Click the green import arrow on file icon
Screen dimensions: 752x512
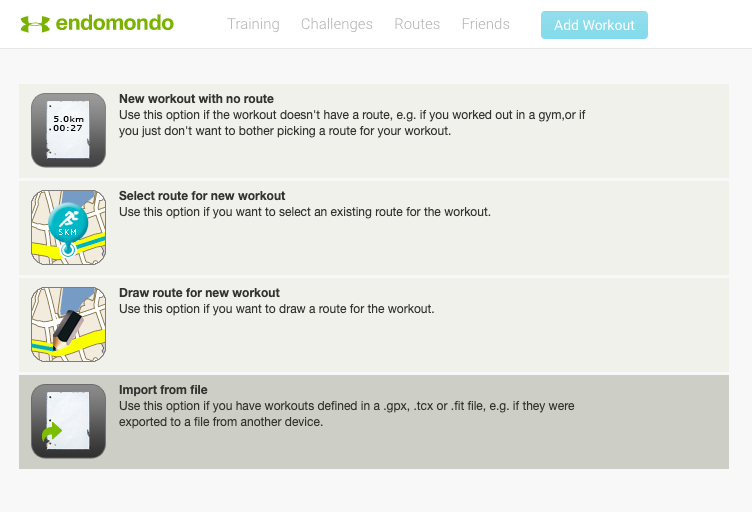tap(51, 433)
